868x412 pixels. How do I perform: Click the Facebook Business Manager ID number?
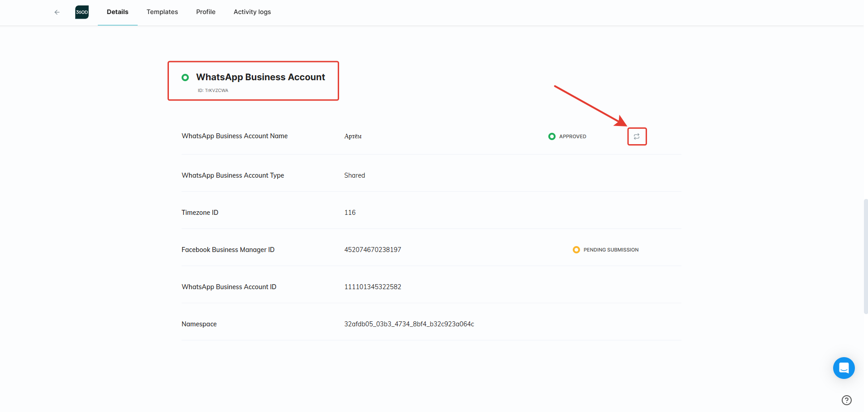click(373, 250)
